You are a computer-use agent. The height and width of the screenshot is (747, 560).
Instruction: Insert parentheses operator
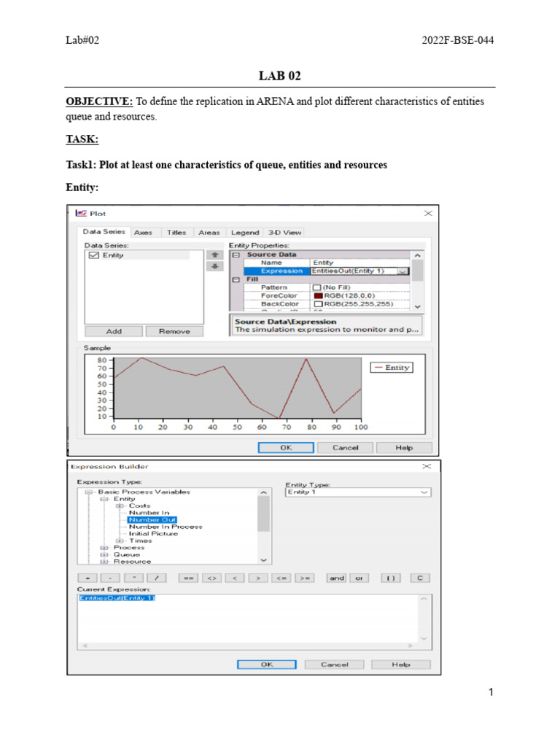click(x=391, y=578)
